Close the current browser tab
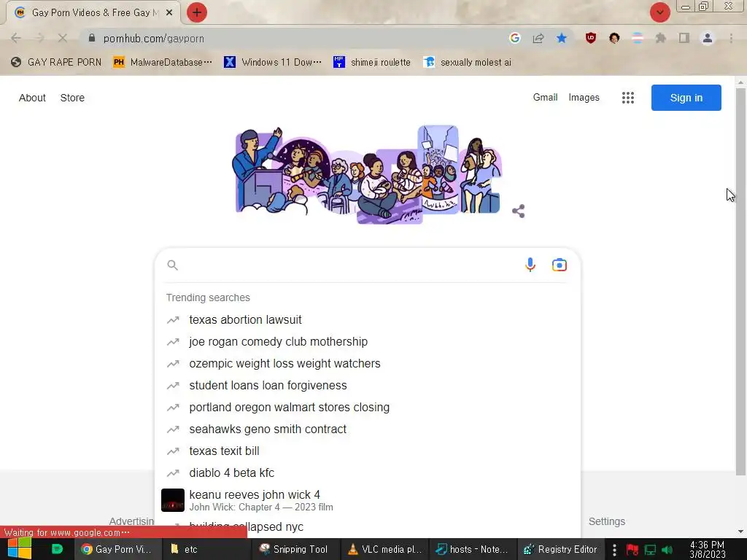747x560 pixels. [x=169, y=12]
